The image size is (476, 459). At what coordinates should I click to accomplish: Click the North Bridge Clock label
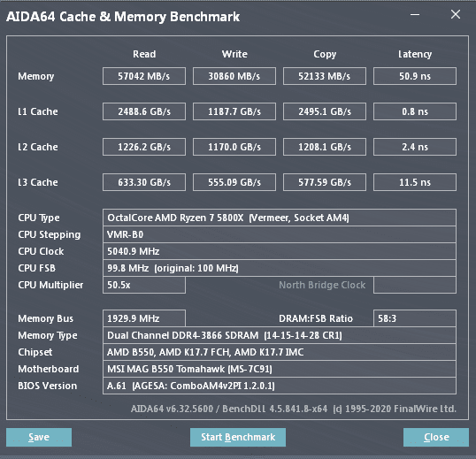click(322, 285)
